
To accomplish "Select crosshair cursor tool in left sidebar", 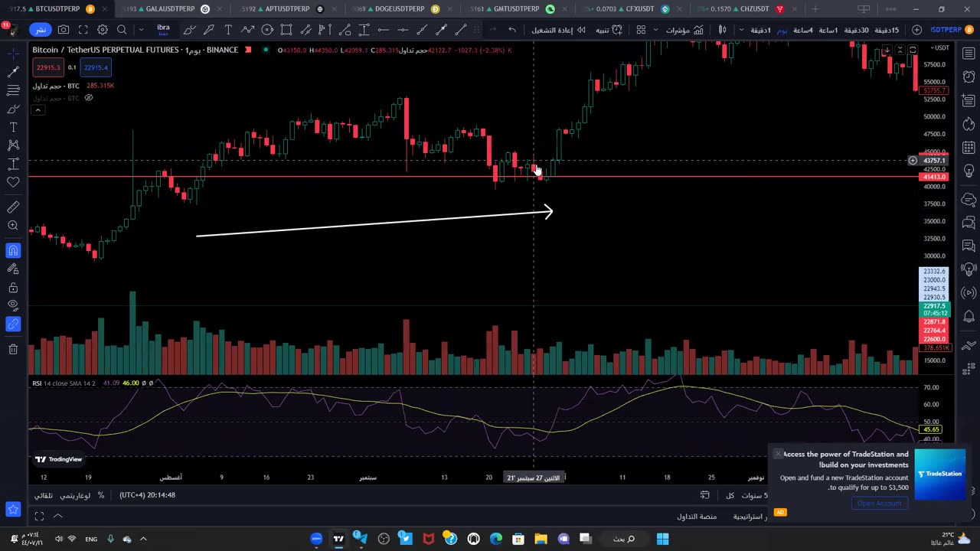I will point(13,53).
